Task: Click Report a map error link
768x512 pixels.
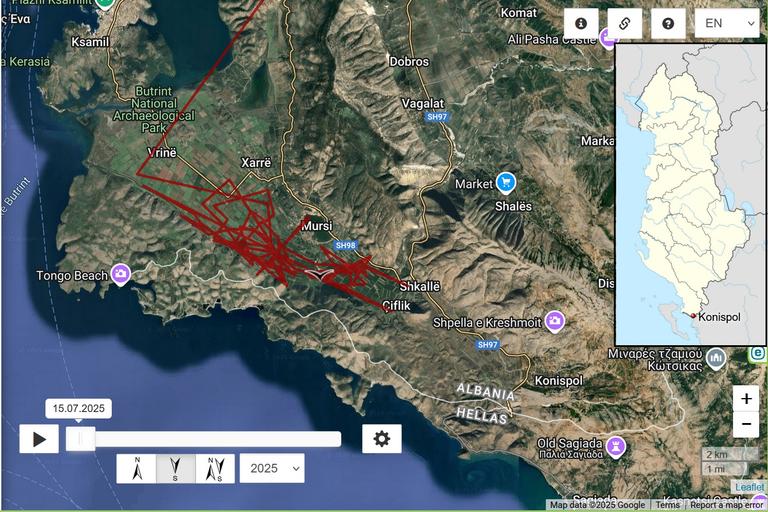Action: click(726, 505)
